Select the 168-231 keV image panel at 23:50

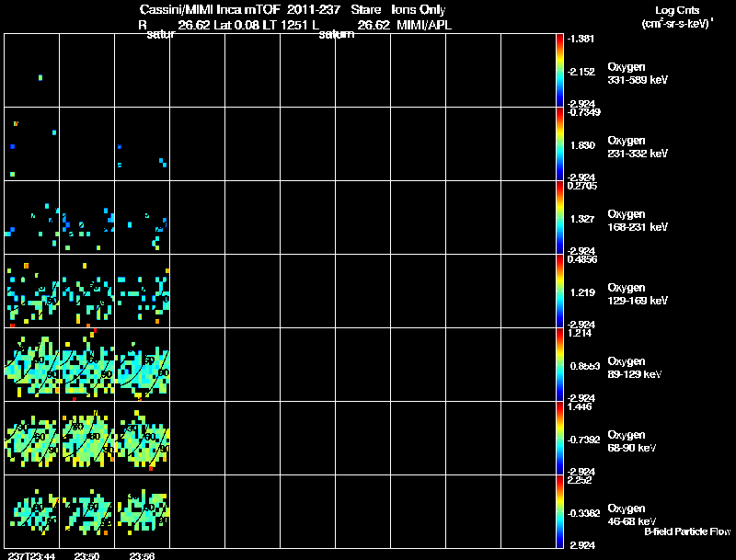pos(86,218)
